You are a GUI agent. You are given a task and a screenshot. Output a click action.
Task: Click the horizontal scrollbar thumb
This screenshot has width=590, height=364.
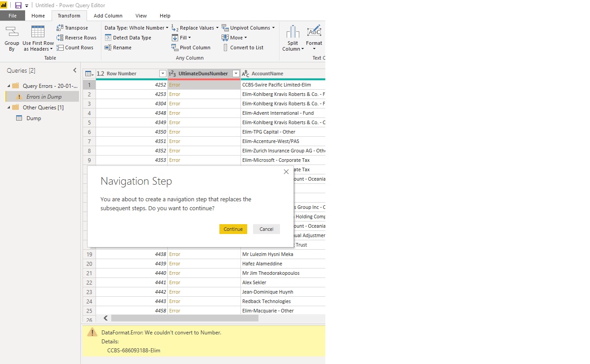pos(185,318)
